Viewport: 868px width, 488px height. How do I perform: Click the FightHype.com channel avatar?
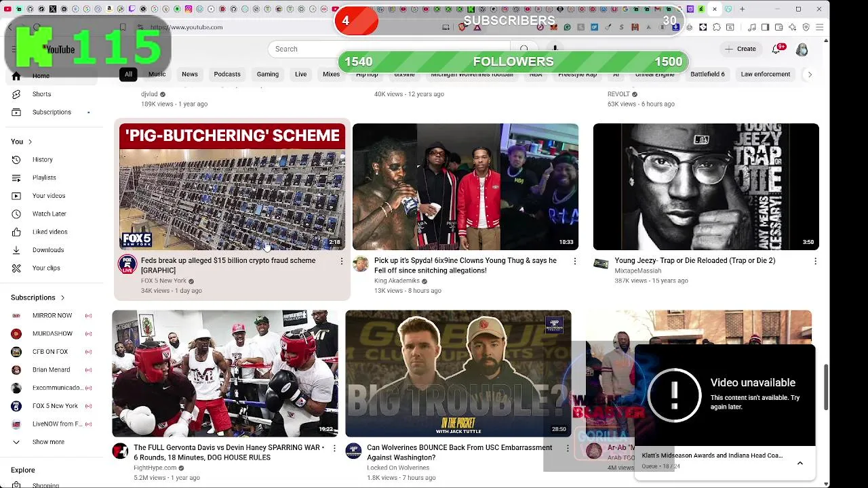coord(120,451)
